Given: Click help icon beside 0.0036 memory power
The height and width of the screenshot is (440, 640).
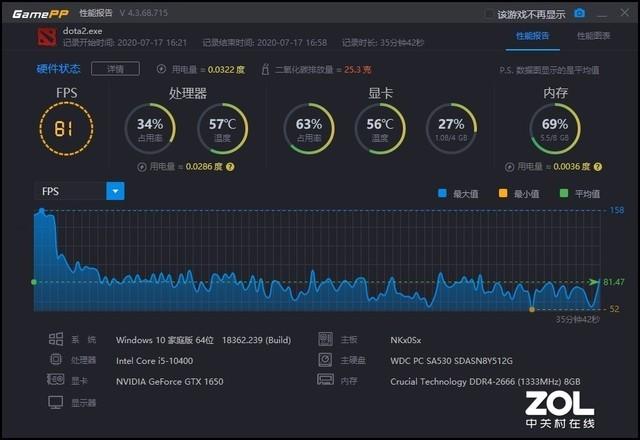Looking at the screenshot, I should pos(598,167).
